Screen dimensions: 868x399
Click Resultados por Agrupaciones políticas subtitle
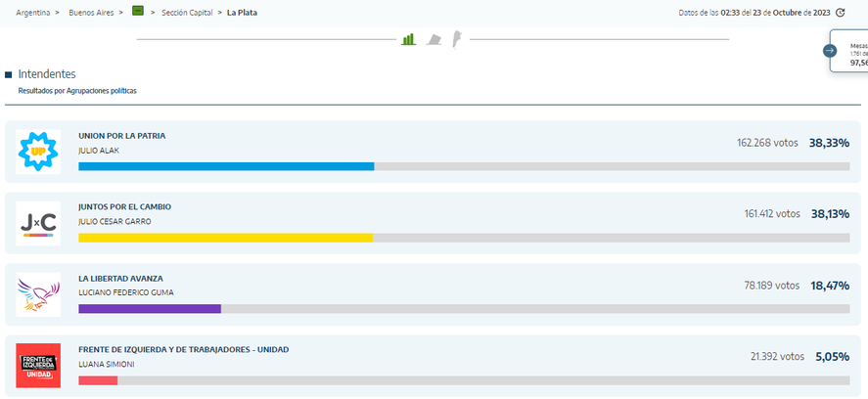click(77, 91)
